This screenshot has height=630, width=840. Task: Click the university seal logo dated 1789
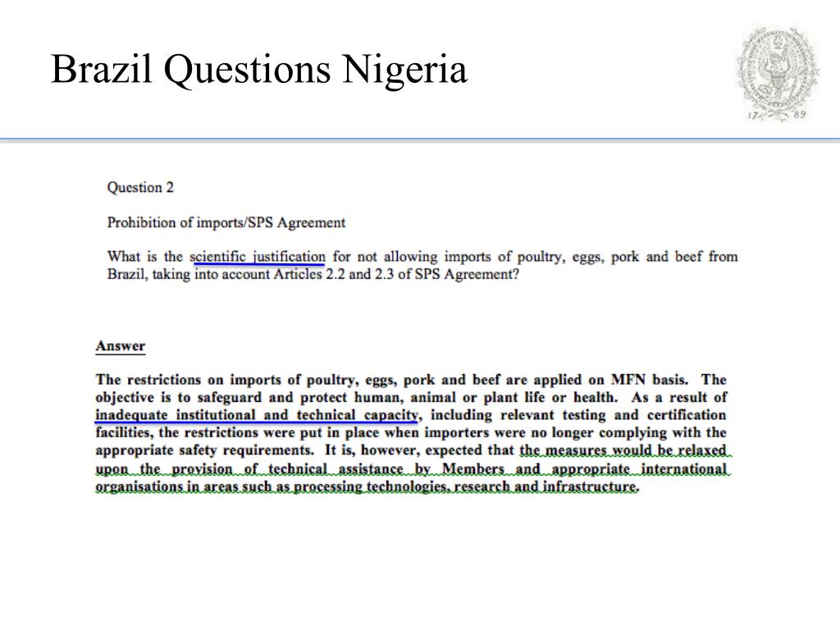[778, 73]
